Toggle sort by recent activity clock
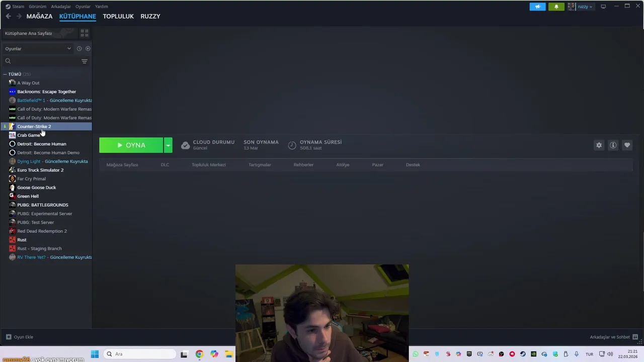 tap(79, 49)
